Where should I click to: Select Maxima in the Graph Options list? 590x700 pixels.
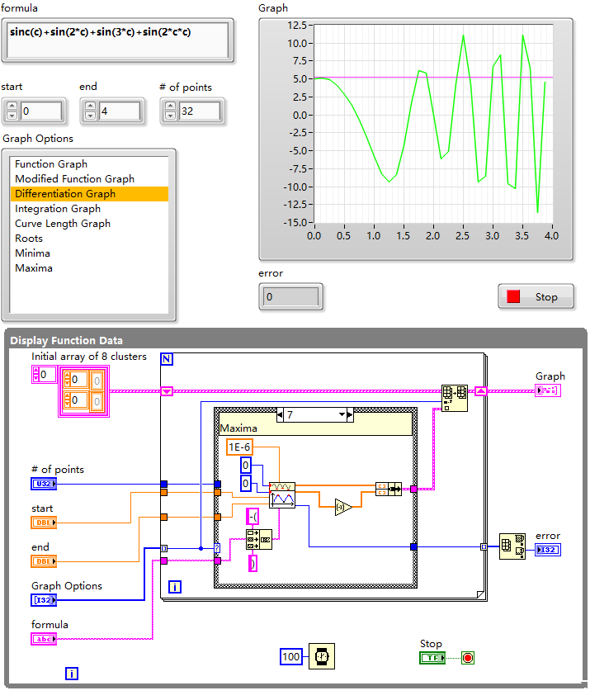(33, 268)
